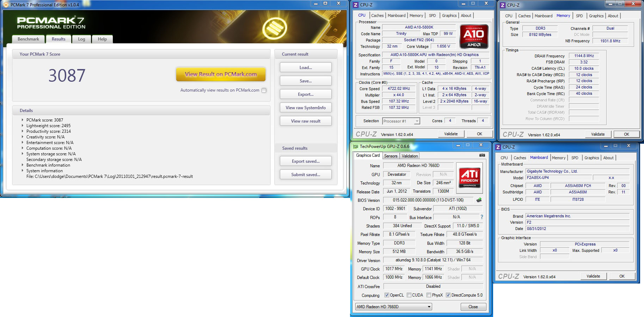Uncheck the OpenCL checkbox in GPU-Z
The height and width of the screenshot is (317, 644).
click(387, 295)
